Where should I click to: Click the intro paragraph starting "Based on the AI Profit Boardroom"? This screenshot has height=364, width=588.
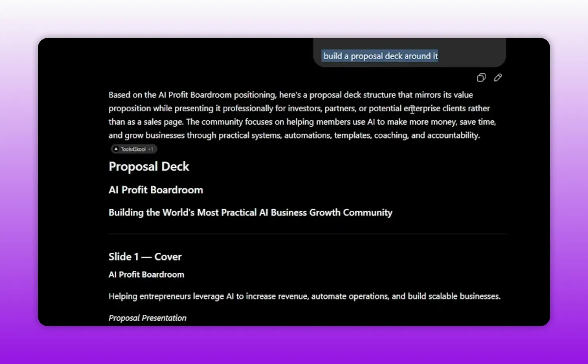click(302, 115)
